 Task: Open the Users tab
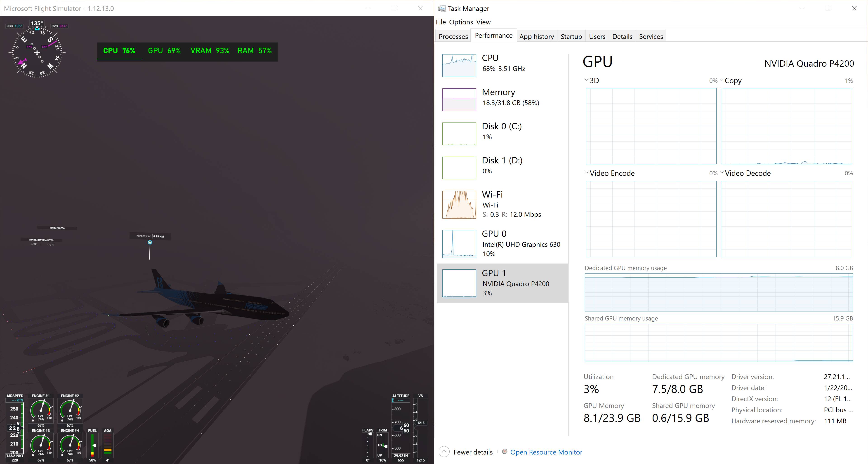click(x=597, y=36)
